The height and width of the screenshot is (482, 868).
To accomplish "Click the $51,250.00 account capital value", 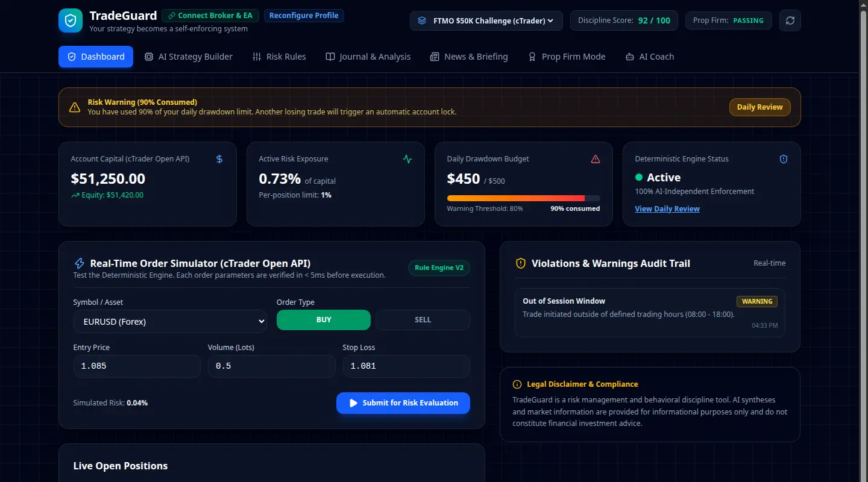I will point(108,179).
